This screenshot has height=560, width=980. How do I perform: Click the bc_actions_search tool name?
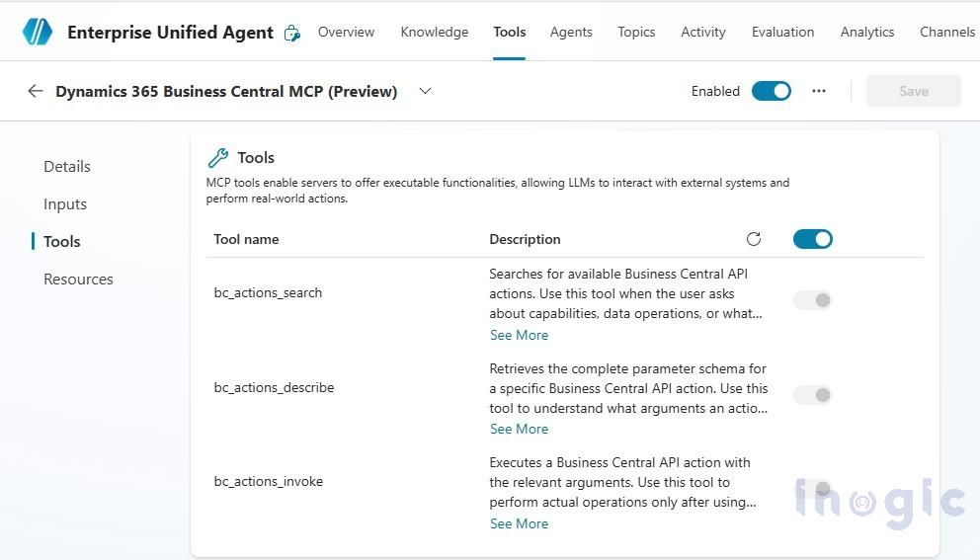tap(268, 292)
